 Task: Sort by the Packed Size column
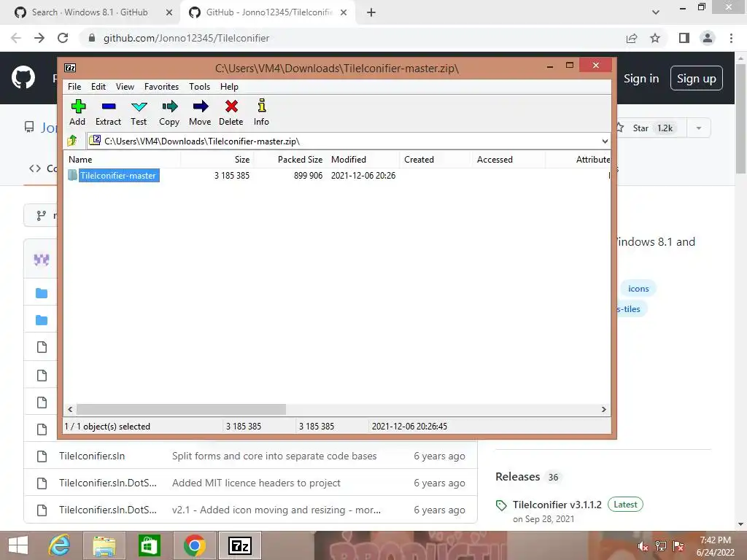(290, 160)
